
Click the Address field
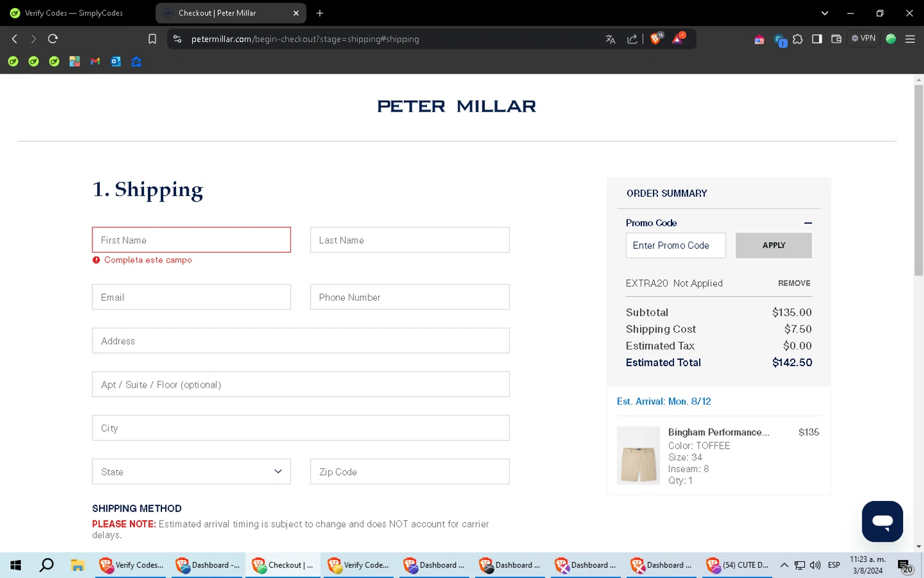tap(301, 341)
